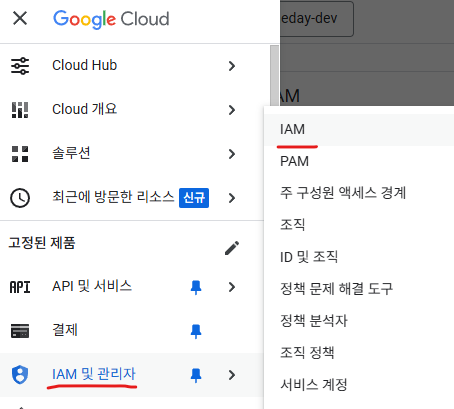The width and height of the screenshot is (454, 409).
Task: Edit pinned products with pencil icon
Action: 232,248
